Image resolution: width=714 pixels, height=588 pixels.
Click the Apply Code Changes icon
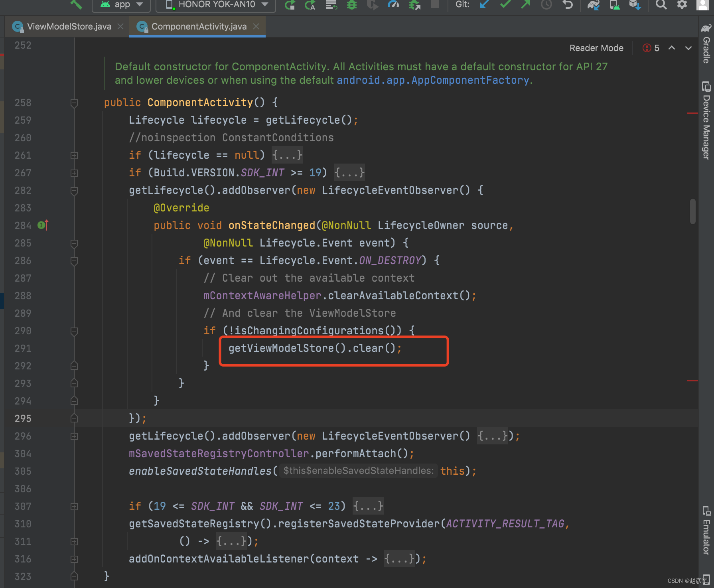tap(331, 5)
